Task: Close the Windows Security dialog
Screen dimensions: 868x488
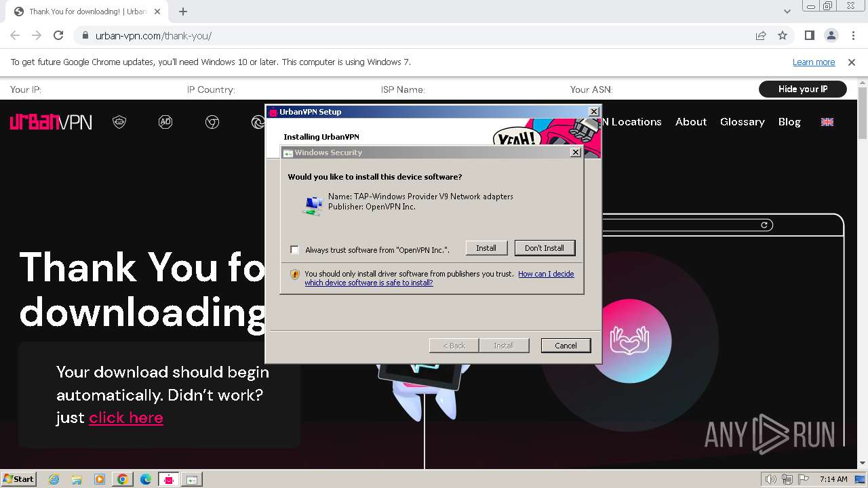Action: 576,152
